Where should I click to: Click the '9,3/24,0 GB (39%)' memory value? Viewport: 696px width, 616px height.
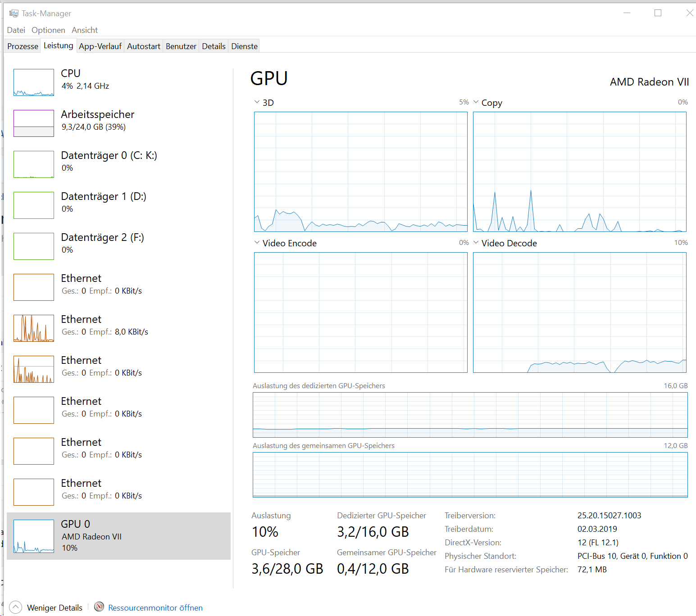click(94, 127)
